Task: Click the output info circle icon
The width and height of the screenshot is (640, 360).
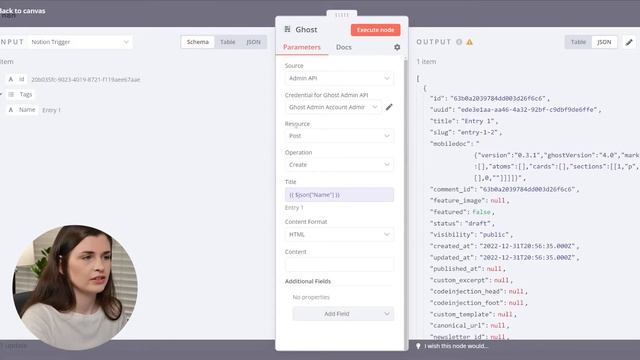Action: click(459, 42)
